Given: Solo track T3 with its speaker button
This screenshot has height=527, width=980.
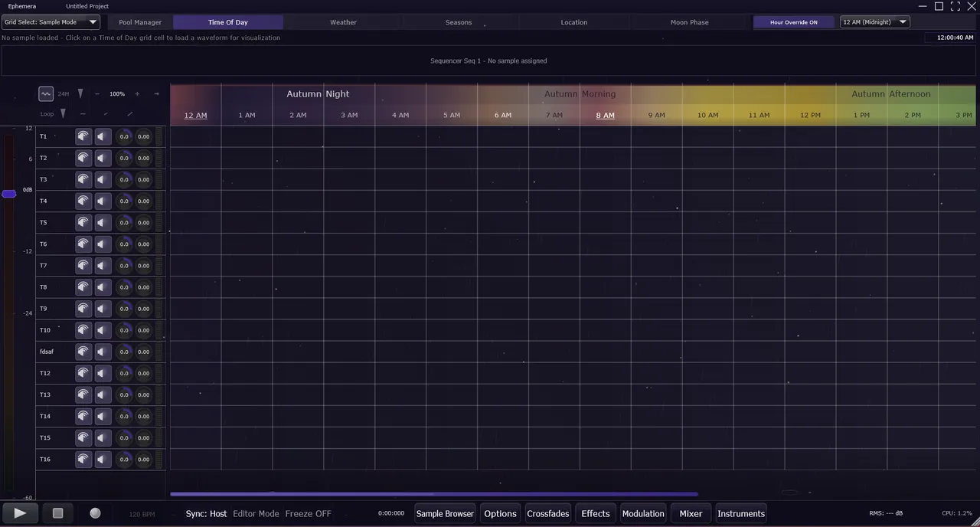Looking at the screenshot, I should (x=83, y=179).
